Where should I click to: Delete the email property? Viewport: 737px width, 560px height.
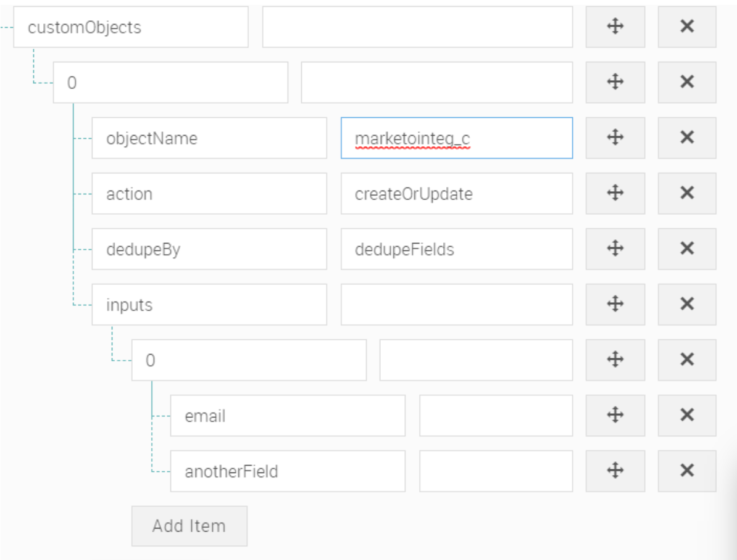tap(686, 416)
